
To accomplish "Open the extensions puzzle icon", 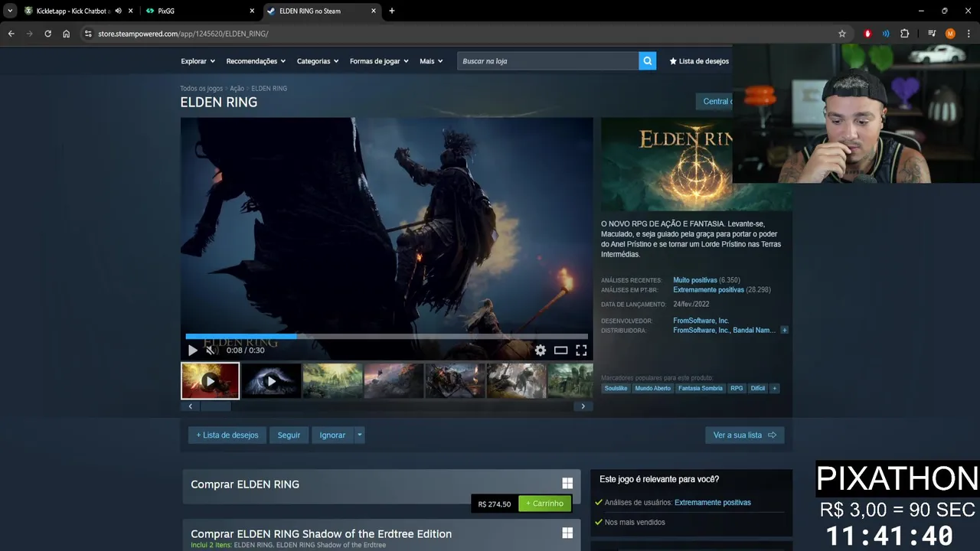I will (x=904, y=34).
